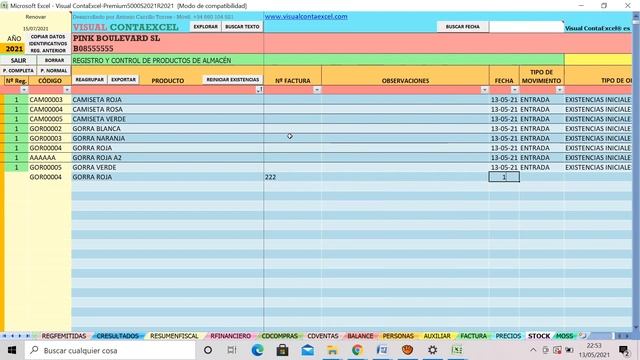Open the AUXILIAR sheet tab
Image resolution: width=640 pixels, height=360 pixels.
pyautogui.click(x=437, y=336)
